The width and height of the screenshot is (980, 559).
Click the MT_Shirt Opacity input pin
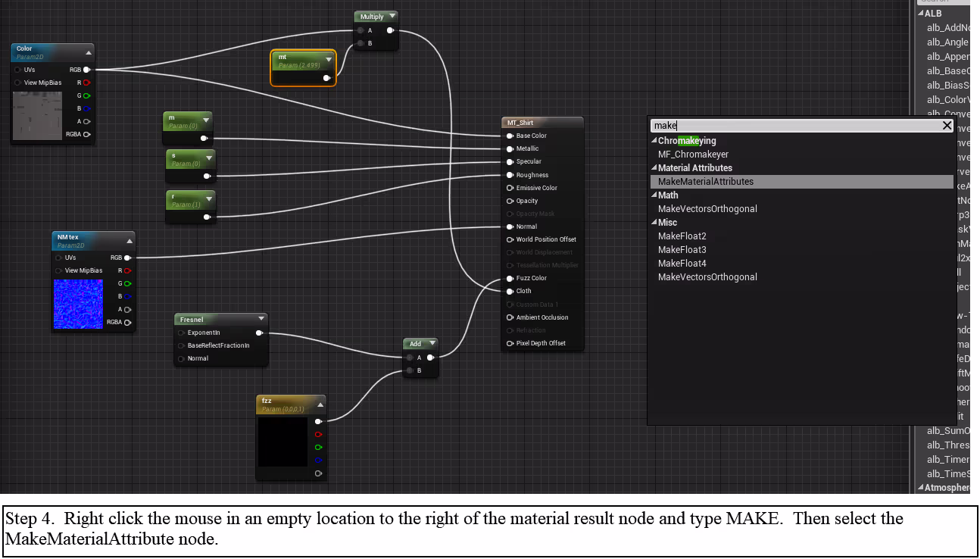(510, 201)
